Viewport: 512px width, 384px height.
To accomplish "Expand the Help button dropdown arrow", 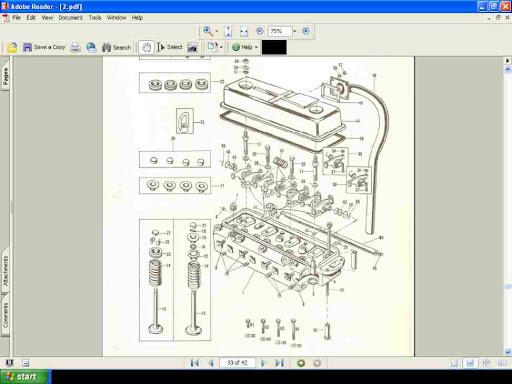I will tap(256, 48).
